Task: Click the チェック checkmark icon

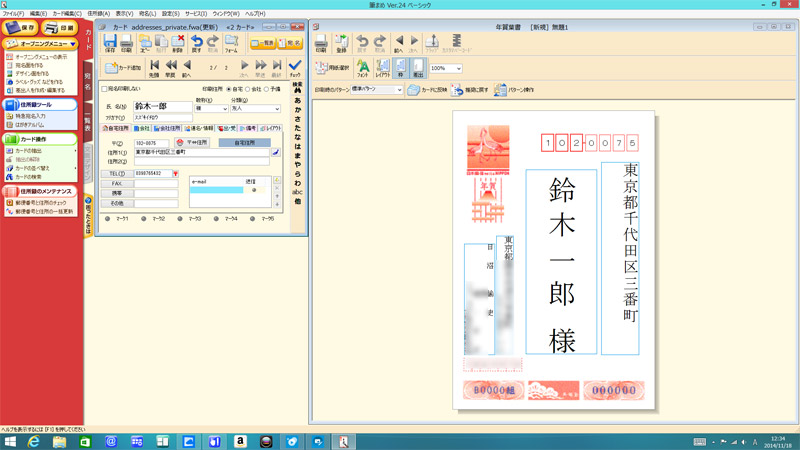Action: (294, 68)
